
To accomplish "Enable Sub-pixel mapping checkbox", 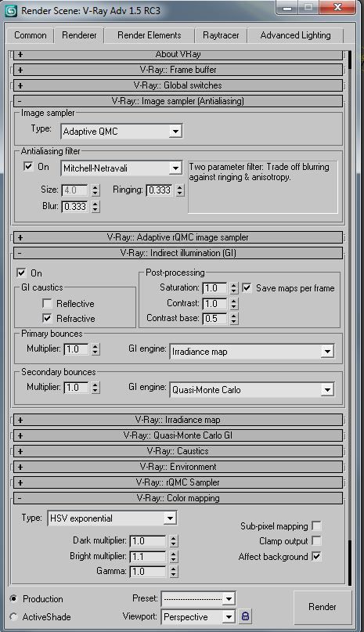I will pos(316,526).
